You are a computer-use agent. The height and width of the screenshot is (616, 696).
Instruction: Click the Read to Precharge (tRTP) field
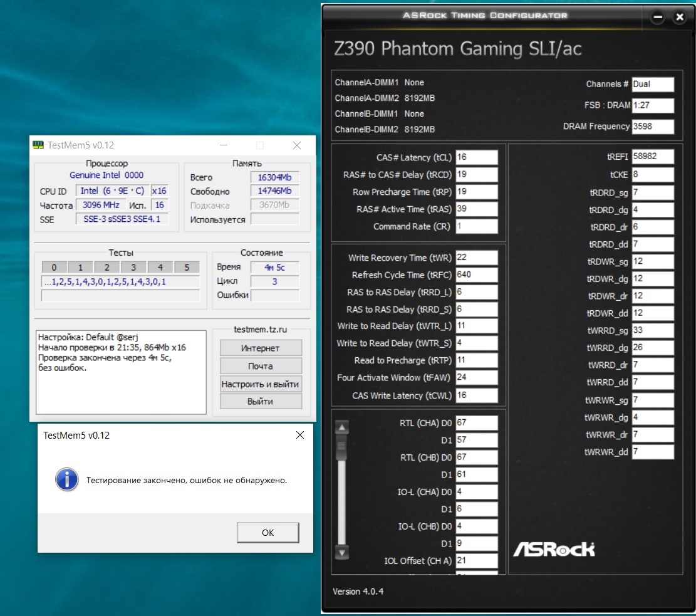click(x=477, y=360)
